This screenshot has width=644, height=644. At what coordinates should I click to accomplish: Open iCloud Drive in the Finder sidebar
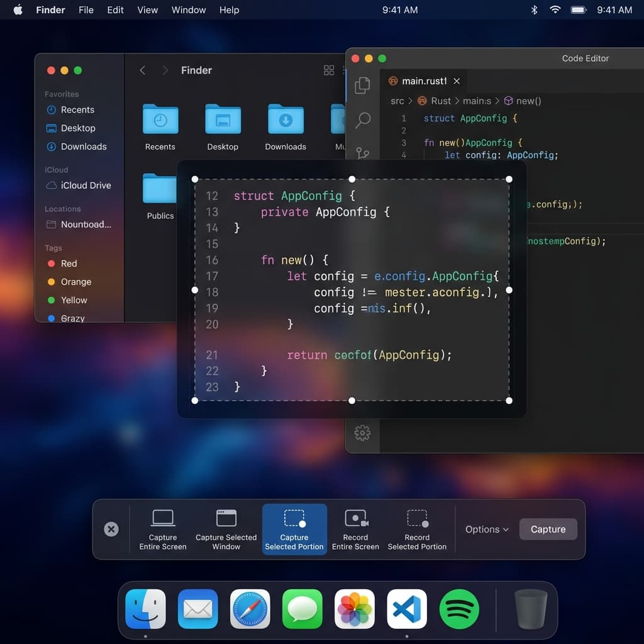click(80, 185)
